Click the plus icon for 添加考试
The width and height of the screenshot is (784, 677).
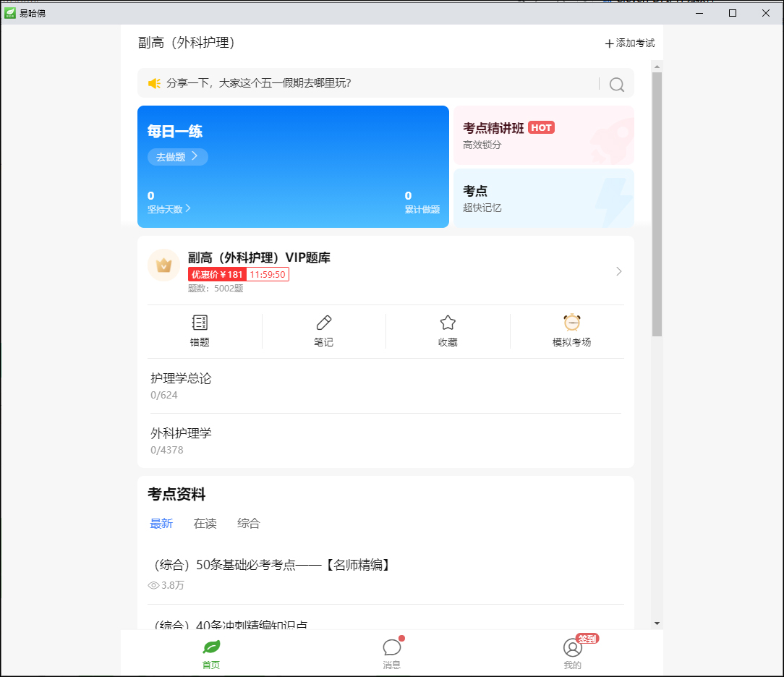click(609, 44)
